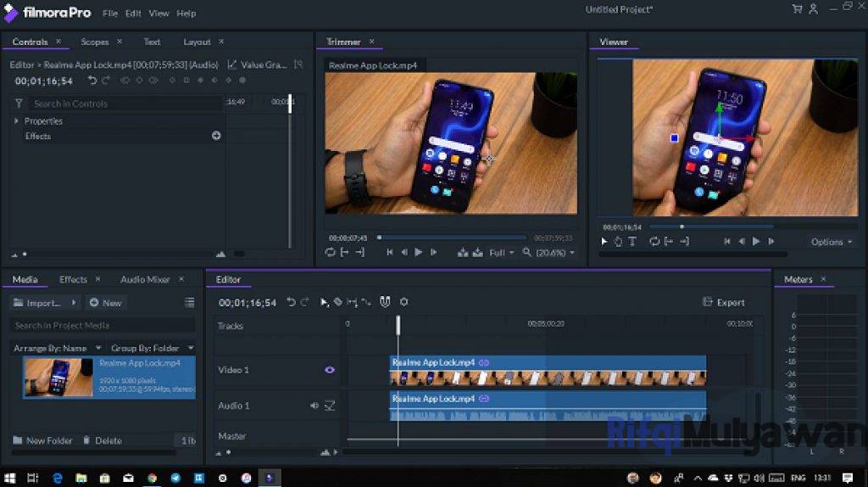Click New Folder in Media panel
The height and width of the screenshot is (487, 868).
(42, 440)
